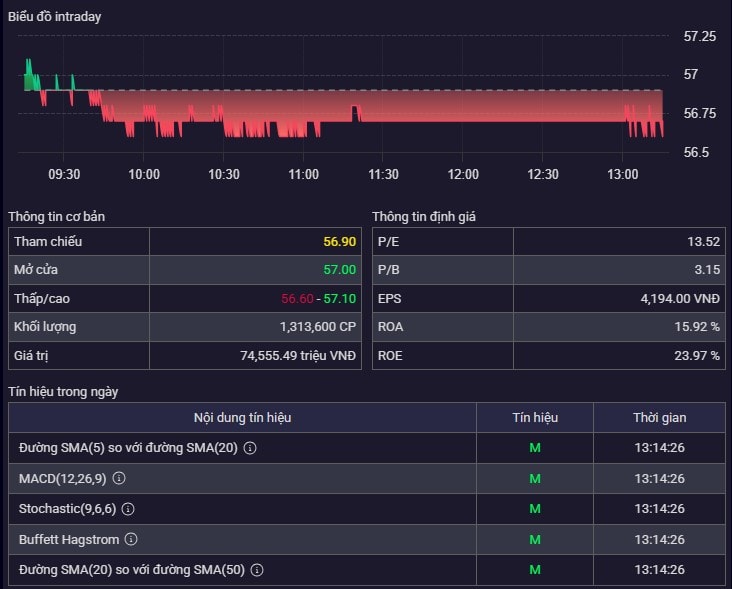Image resolution: width=732 pixels, height=589 pixels.
Task: Click info icon next to SMA(5) vs SMA(20)
Action: [x=250, y=448]
